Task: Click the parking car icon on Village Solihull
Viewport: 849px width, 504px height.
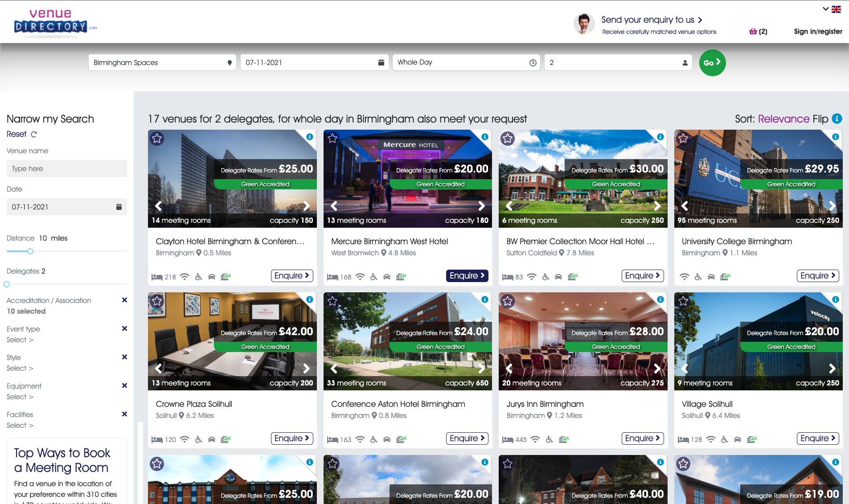Action: point(738,439)
